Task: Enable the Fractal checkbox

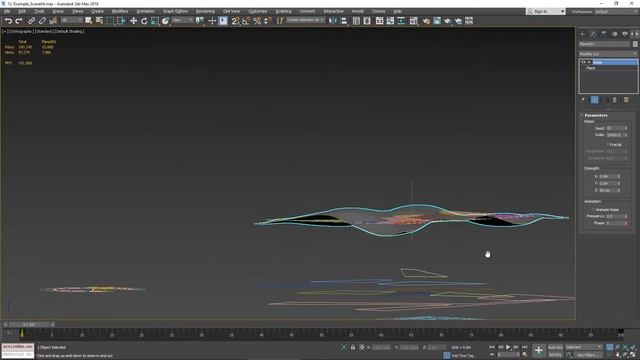Action: pyautogui.click(x=608, y=144)
